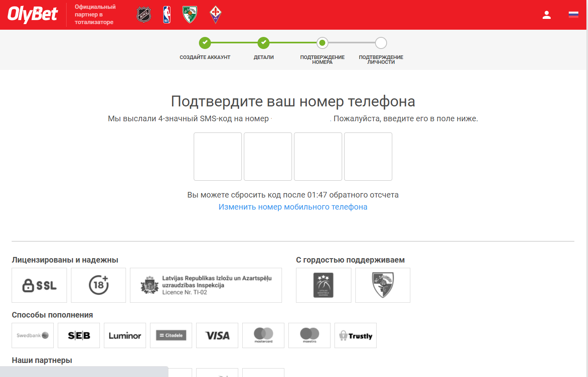Click the green Žalgiris crest in header
Image resolution: width=588 pixels, height=377 pixels.
click(190, 15)
